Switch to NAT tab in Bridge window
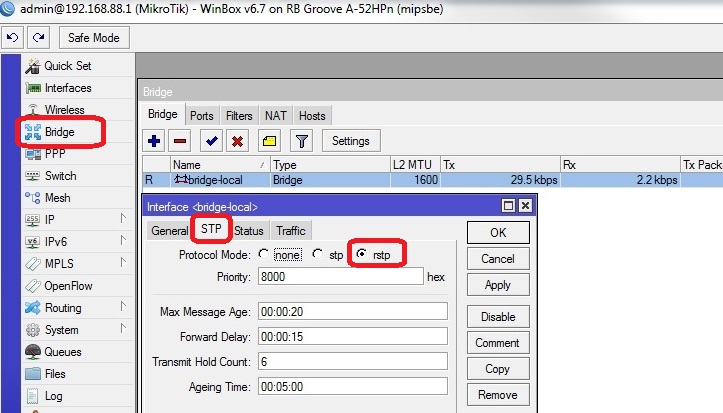Image resolution: width=723 pixels, height=413 pixels. 276,116
